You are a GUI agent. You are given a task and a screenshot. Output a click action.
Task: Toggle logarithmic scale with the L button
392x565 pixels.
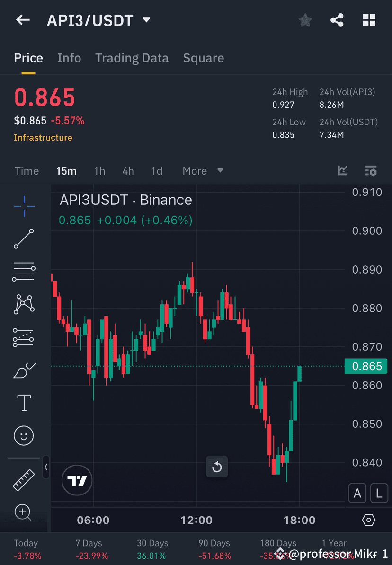point(379,493)
